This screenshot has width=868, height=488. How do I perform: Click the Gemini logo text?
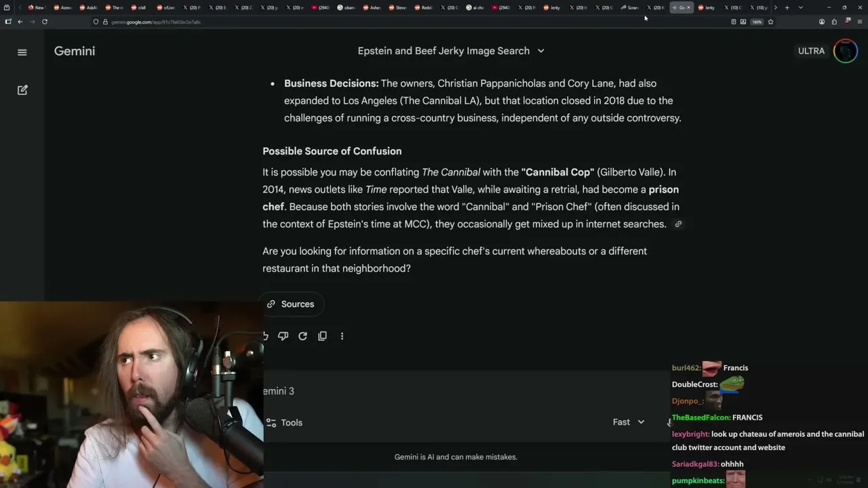tap(75, 51)
